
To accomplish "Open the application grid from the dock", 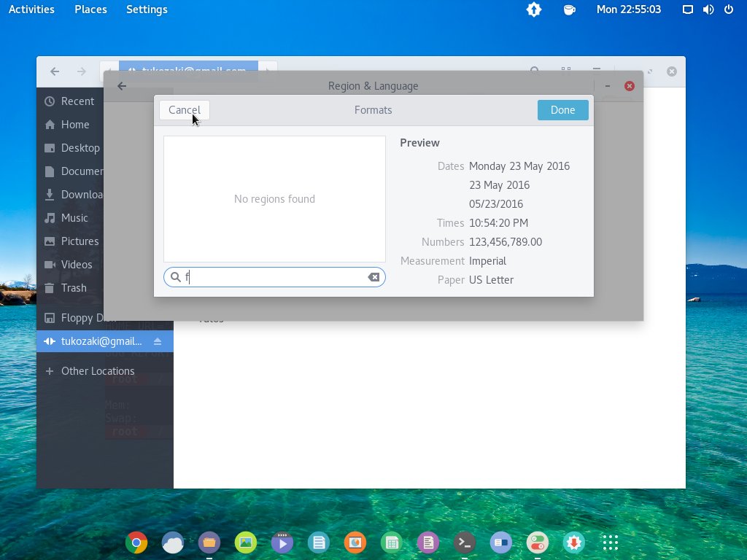I will click(611, 542).
